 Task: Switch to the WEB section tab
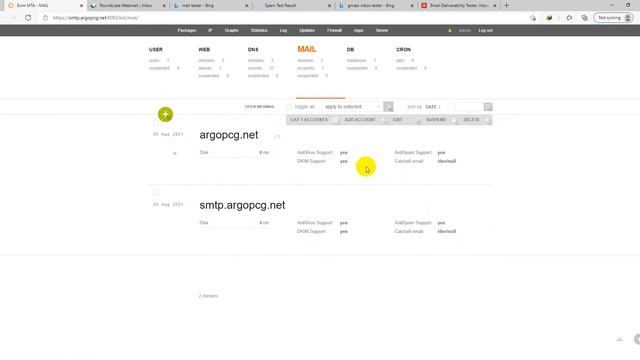click(204, 49)
